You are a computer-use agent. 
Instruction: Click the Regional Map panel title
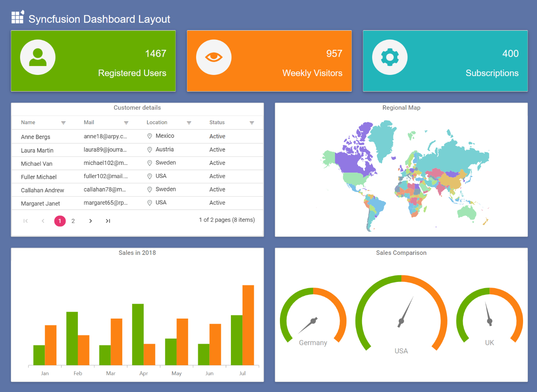tap(401, 108)
